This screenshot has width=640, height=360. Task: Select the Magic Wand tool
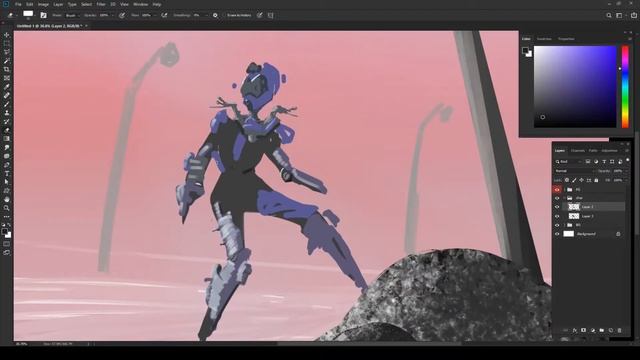tap(7, 61)
